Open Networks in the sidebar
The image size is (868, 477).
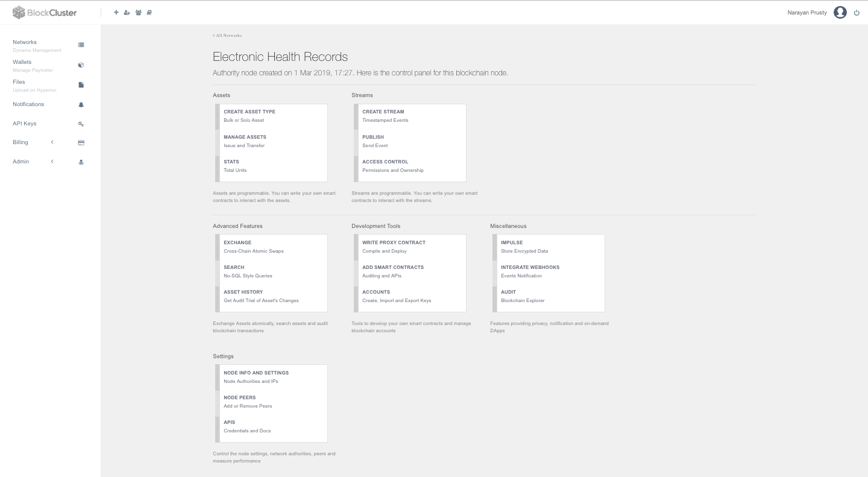point(25,42)
